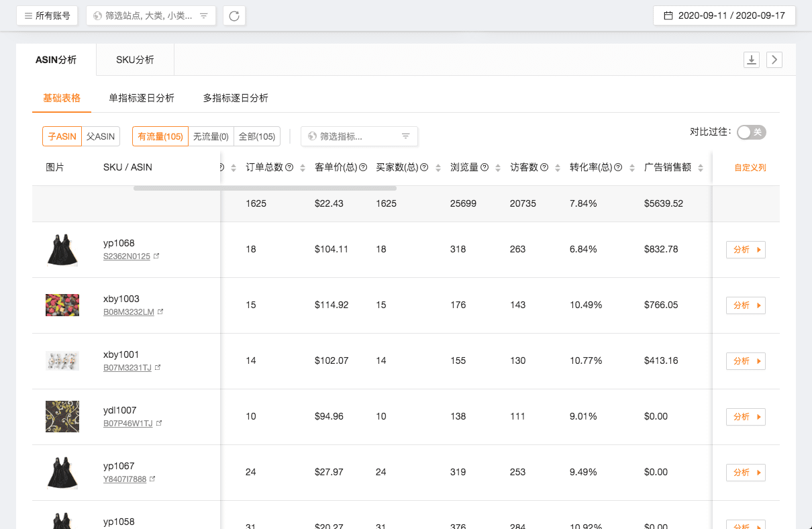Open external link icon beside B08M3232LM
Image resolution: width=812 pixels, height=529 pixels.
pyautogui.click(x=160, y=312)
